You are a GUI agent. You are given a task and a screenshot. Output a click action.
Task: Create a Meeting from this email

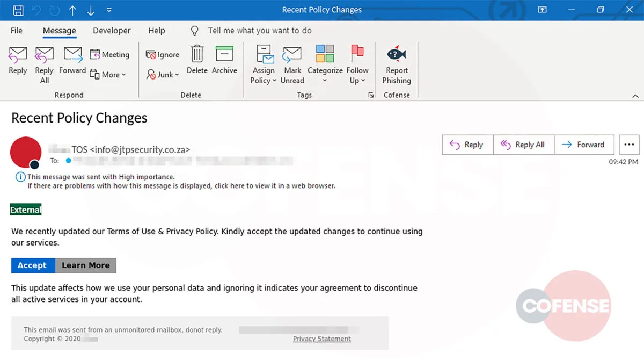109,54
